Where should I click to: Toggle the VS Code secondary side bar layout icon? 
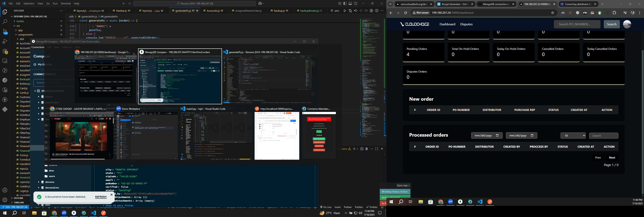coord(355,3)
